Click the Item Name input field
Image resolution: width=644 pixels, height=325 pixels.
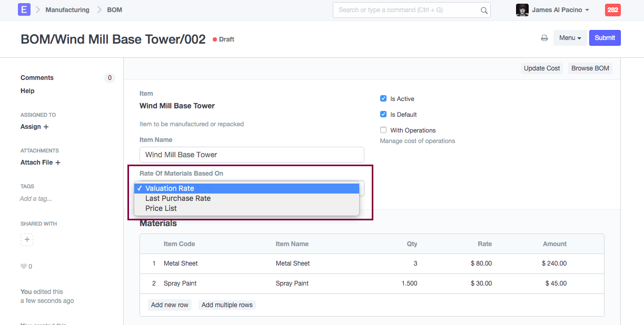click(252, 155)
